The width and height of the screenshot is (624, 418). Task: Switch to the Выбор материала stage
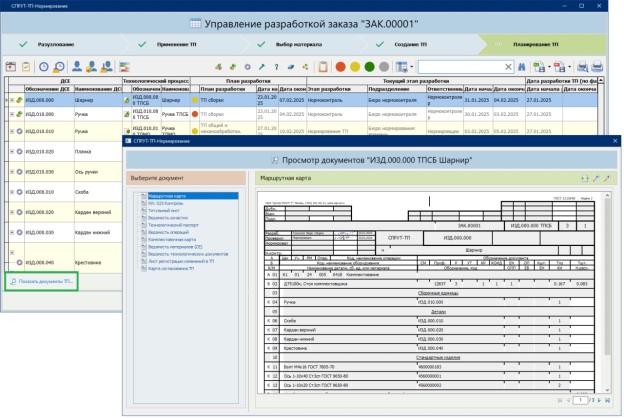click(299, 44)
